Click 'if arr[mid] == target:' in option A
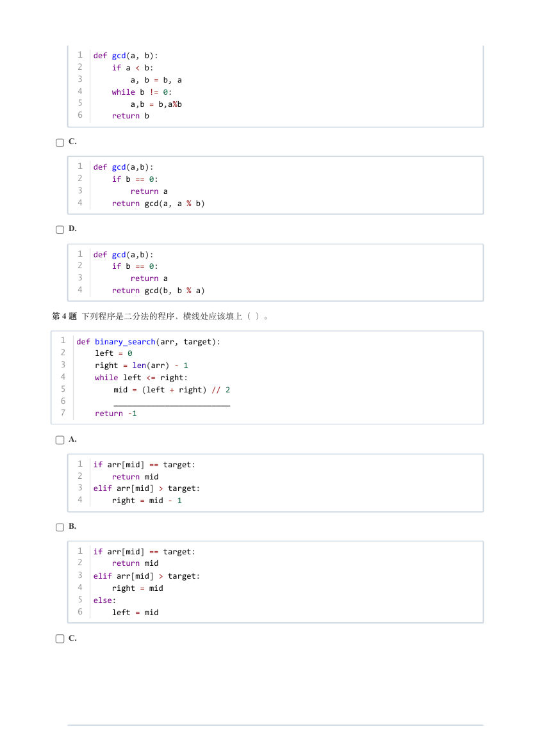The image size is (535, 756). tap(144, 465)
